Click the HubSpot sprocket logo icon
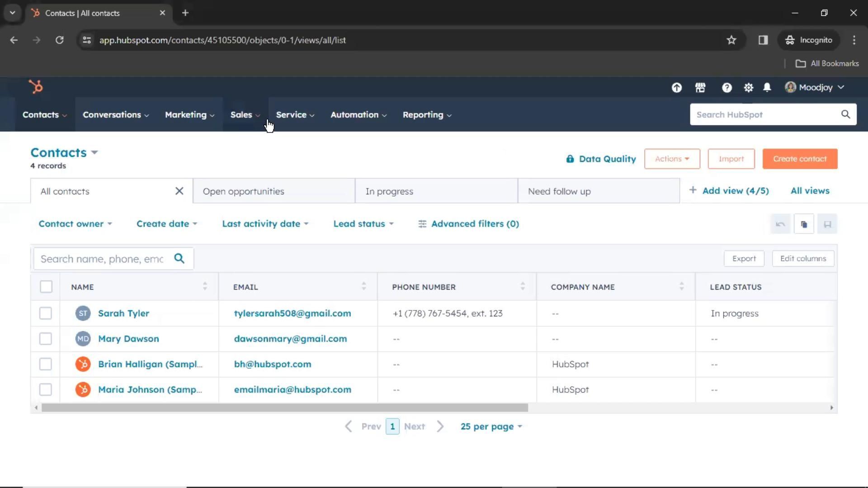Image resolution: width=868 pixels, height=488 pixels. [36, 86]
